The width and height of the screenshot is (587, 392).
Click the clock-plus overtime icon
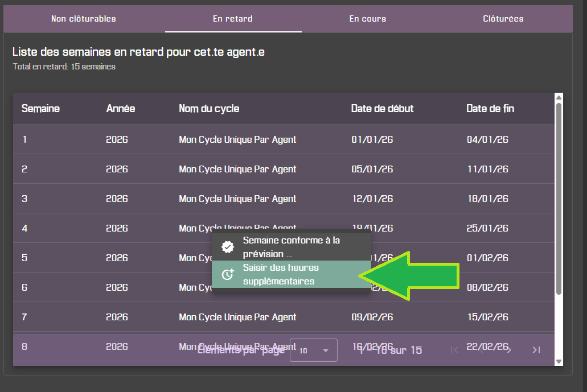point(228,274)
